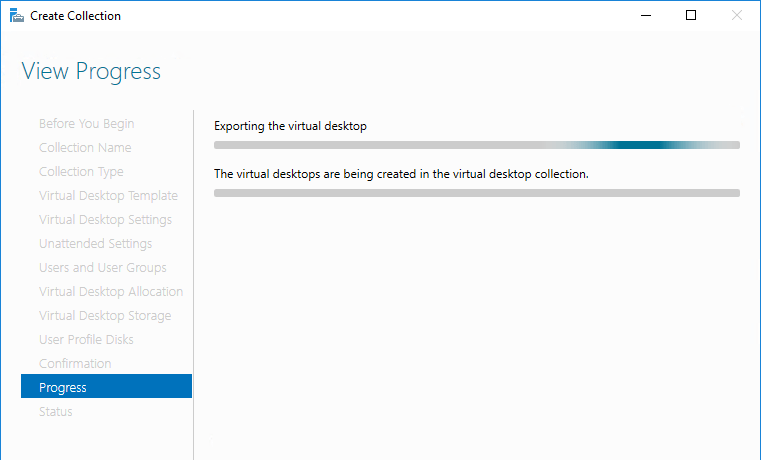
Task: Open the Virtual Desktop Settings step
Action: 105,220
